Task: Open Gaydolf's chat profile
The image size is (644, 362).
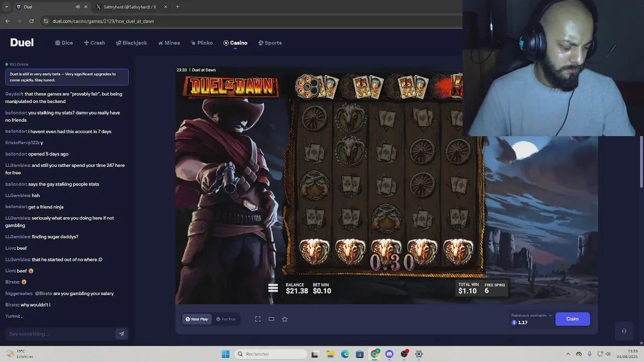Action: pos(14,94)
